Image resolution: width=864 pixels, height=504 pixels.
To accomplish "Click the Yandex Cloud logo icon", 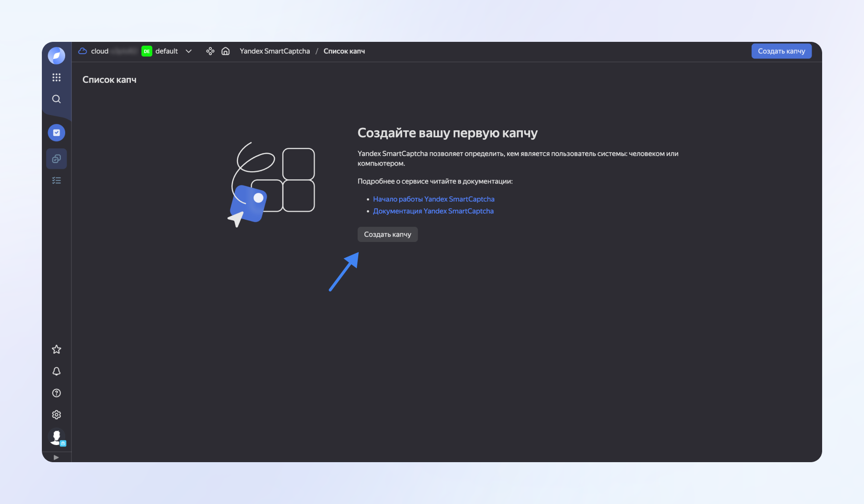I will click(x=56, y=56).
